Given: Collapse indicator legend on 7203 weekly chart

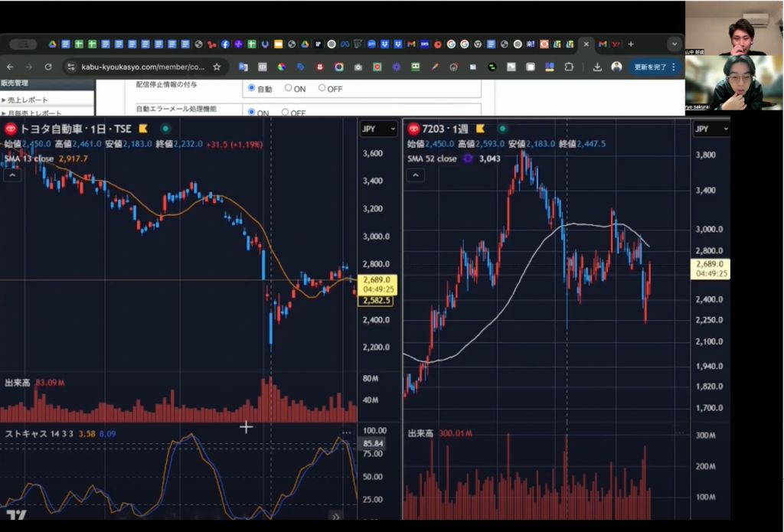Looking at the screenshot, I should [416, 175].
